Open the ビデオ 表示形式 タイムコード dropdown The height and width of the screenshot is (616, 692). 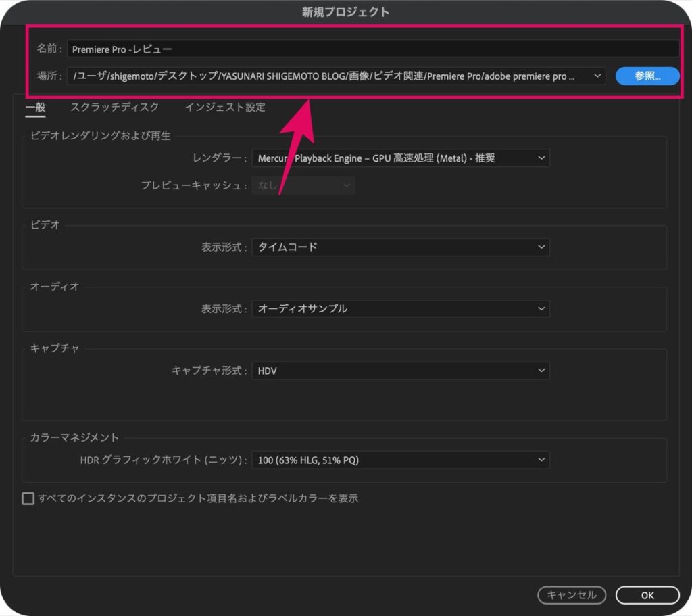(401, 247)
